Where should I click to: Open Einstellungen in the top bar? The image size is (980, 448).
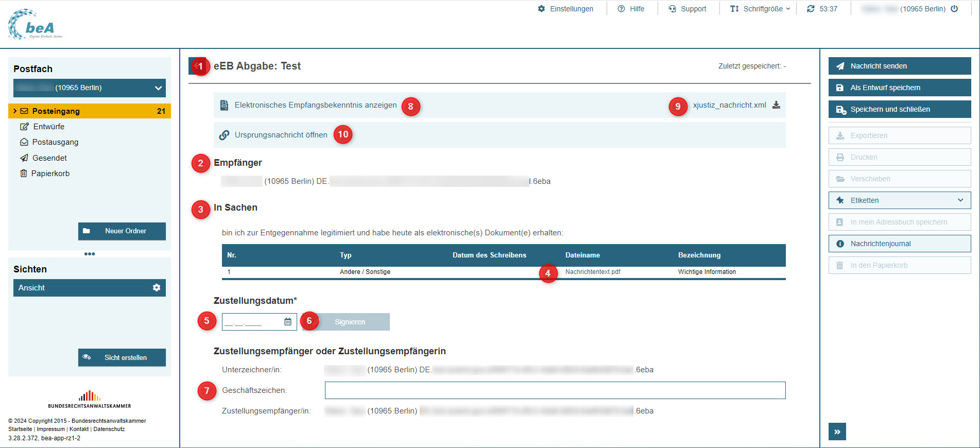point(565,9)
